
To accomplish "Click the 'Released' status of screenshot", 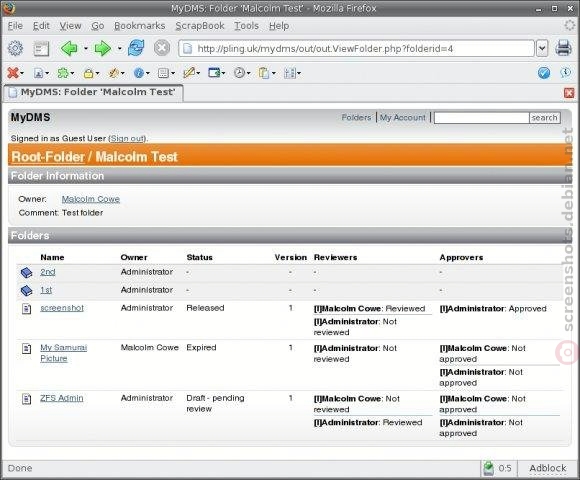I will pos(205,308).
